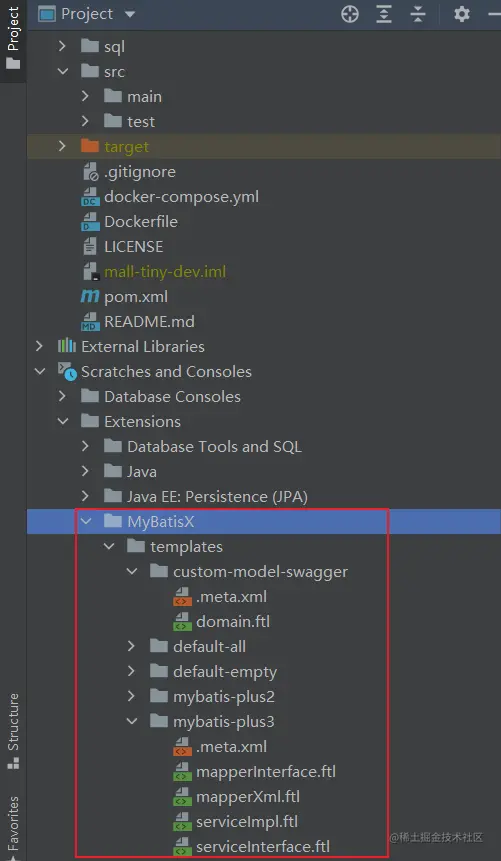Select the pom.xml file name
The height and width of the screenshot is (861, 501).
coord(136,297)
